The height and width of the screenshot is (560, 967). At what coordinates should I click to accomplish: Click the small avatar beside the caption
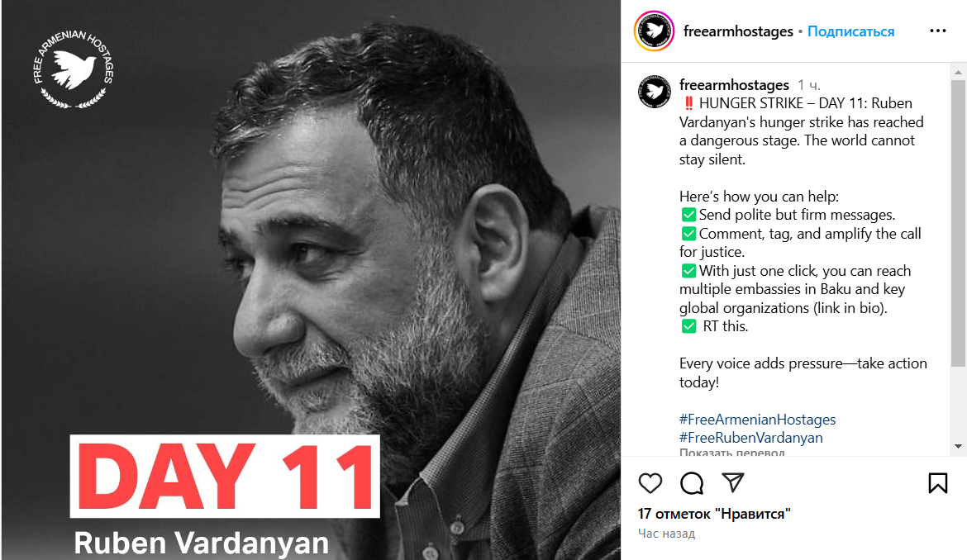pyautogui.click(x=655, y=92)
